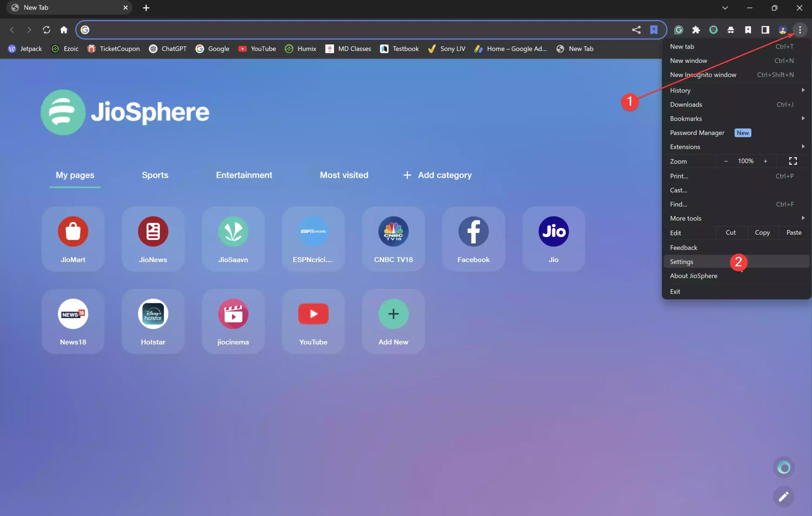The height and width of the screenshot is (516, 812).
Task: Click the bookmark star icon in address bar
Action: click(653, 30)
